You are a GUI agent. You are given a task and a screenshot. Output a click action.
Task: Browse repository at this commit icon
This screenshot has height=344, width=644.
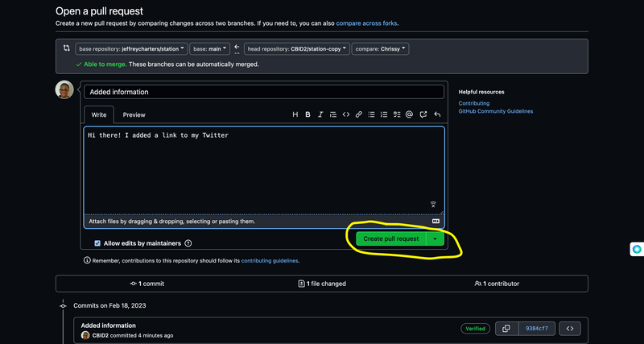click(x=569, y=328)
